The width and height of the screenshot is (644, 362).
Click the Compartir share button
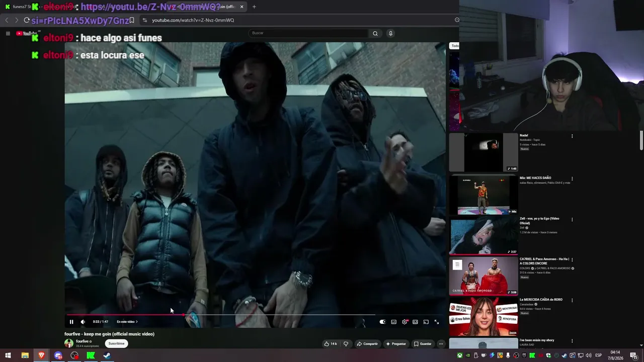367,344
